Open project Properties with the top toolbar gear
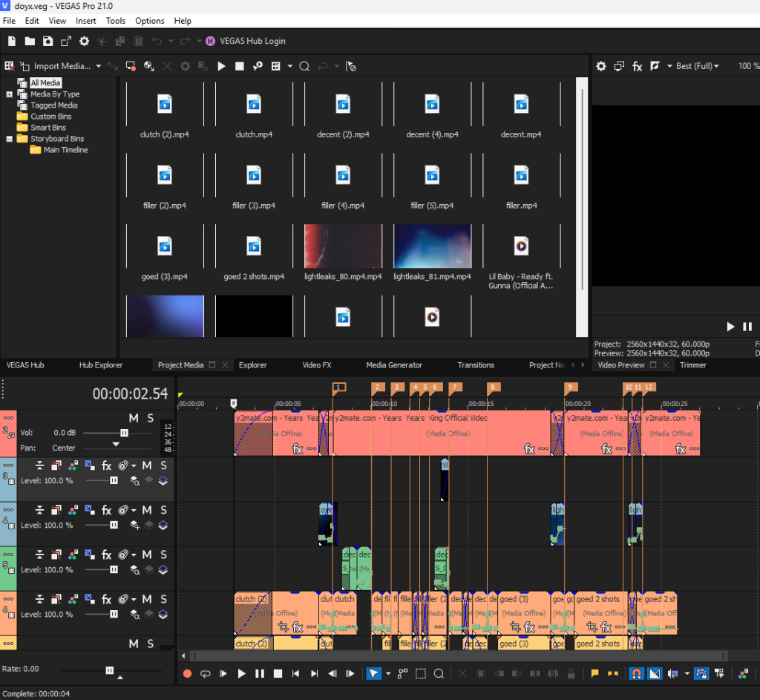 tap(85, 42)
